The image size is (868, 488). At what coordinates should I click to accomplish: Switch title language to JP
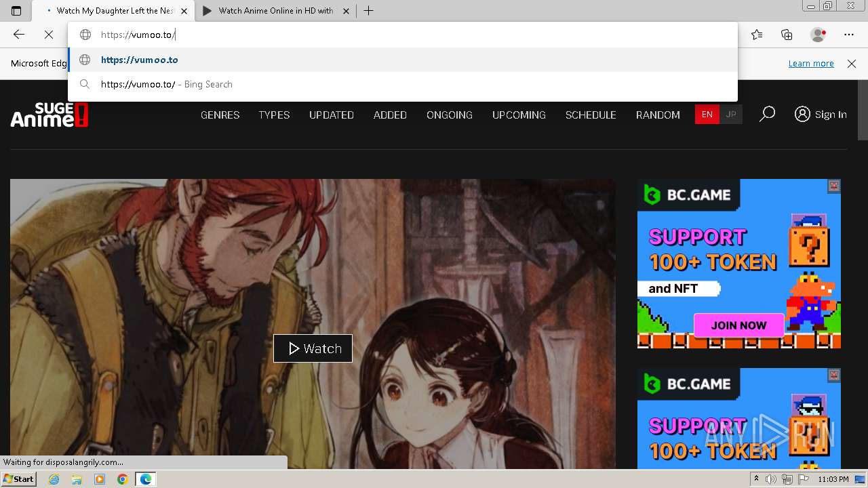pos(731,115)
